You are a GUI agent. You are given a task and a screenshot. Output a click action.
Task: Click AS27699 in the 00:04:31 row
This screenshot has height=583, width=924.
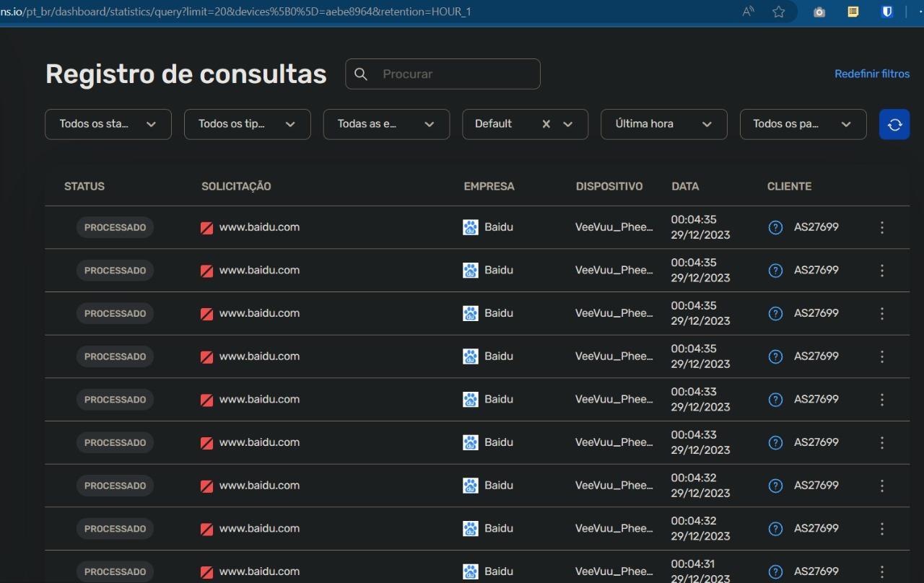[816, 571]
